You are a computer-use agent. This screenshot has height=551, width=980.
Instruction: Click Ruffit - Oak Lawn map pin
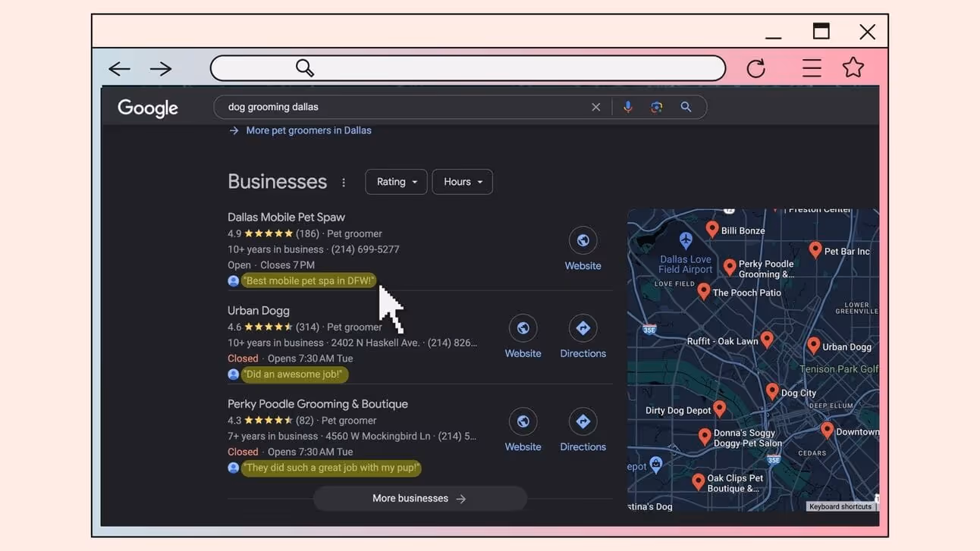(767, 339)
